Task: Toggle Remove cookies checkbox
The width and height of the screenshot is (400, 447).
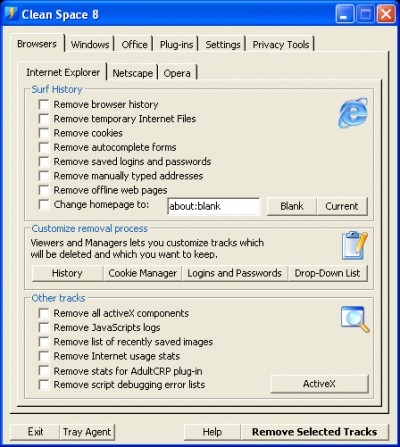Action: pos(44,133)
